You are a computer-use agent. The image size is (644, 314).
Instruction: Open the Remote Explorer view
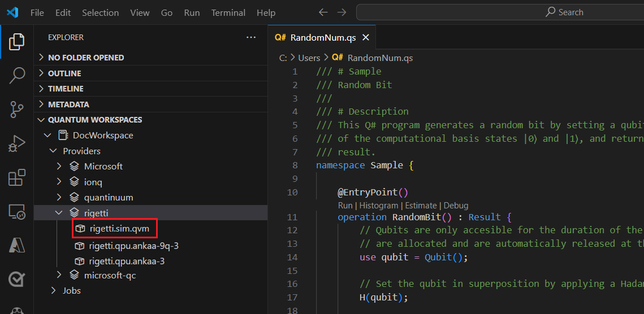click(x=17, y=212)
